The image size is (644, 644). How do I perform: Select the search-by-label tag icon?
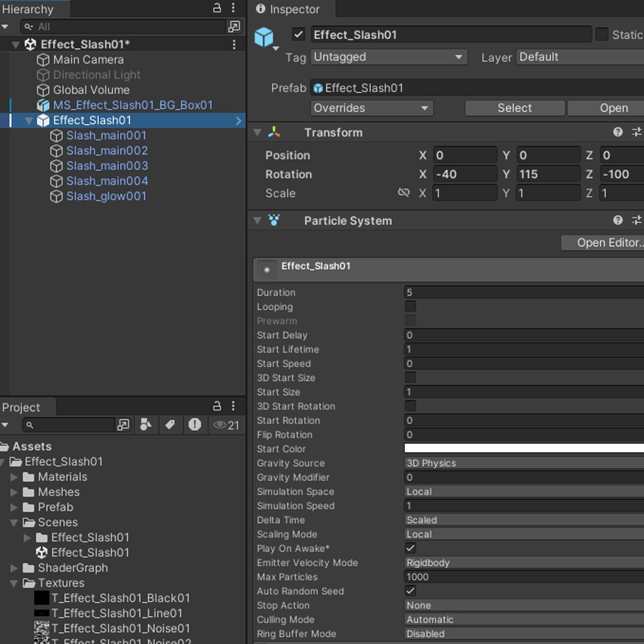click(x=170, y=425)
